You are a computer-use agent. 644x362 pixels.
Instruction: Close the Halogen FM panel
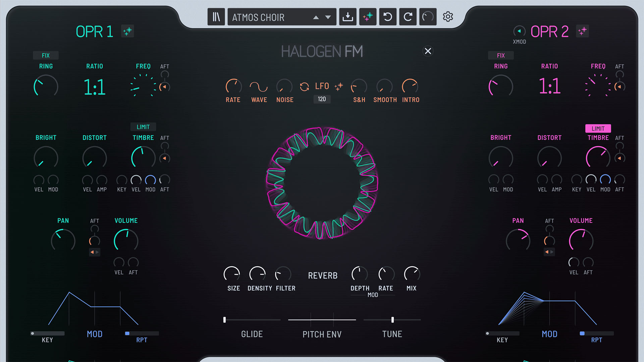[428, 51]
